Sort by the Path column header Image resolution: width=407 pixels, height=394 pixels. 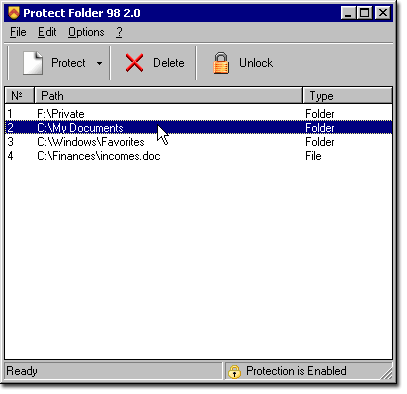tap(168, 96)
